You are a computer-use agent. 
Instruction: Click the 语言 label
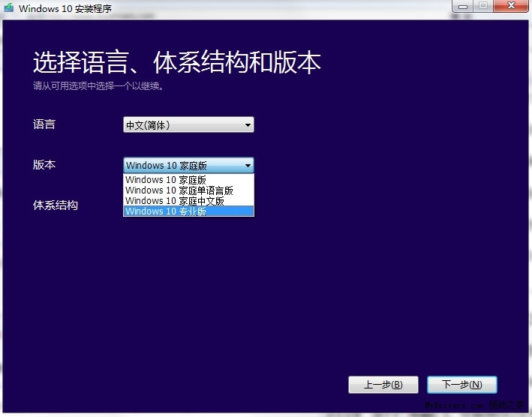tap(44, 124)
